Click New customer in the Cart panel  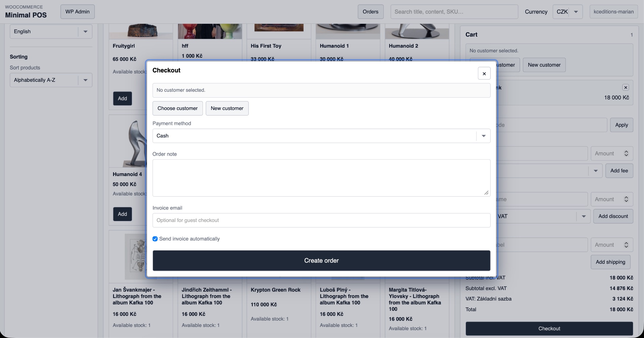544,65
